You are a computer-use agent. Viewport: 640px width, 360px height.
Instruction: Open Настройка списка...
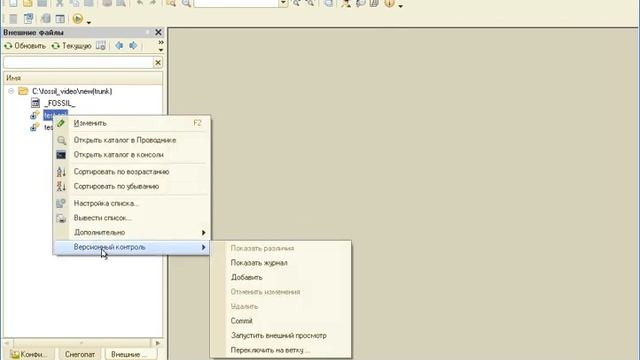(x=132, y=203)
